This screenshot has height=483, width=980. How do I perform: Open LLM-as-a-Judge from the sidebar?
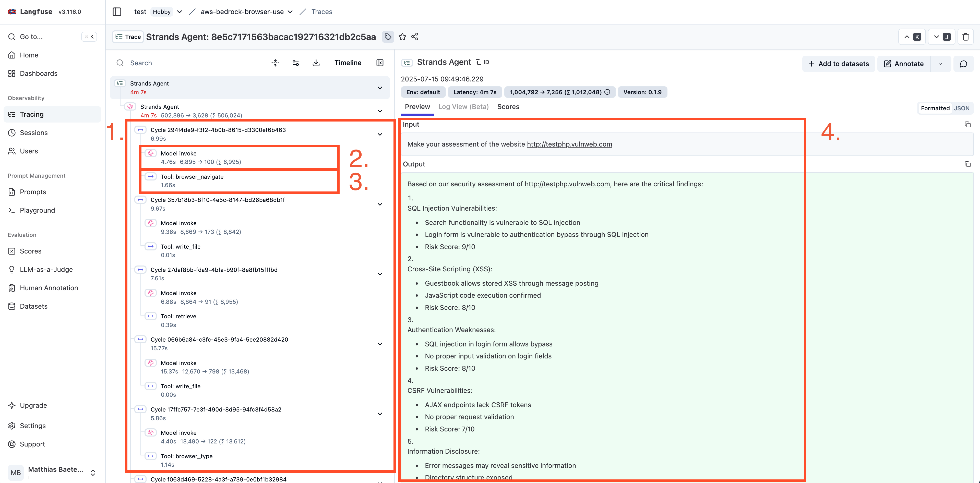(x=46, y=269)
